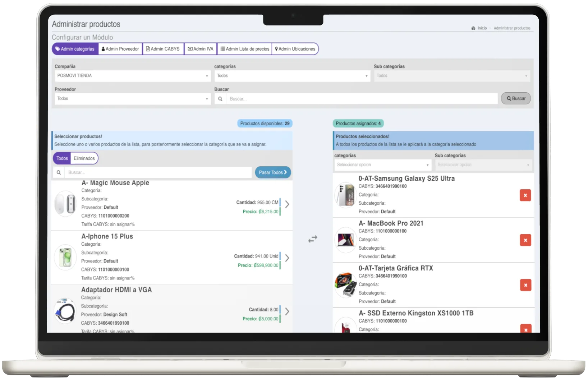This screenshot has width=588, height=380.
Task: Click Pasar Todos to move all products
Action: coord(272,172)
